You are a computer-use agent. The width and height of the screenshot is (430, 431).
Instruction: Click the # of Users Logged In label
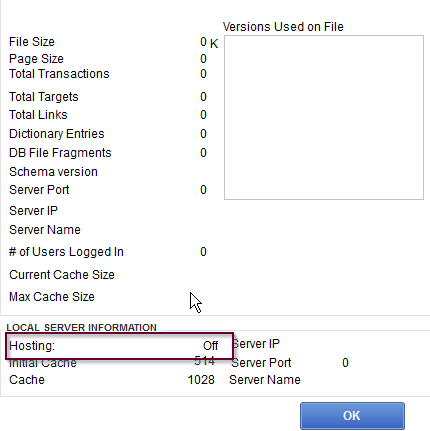point(66,252)
